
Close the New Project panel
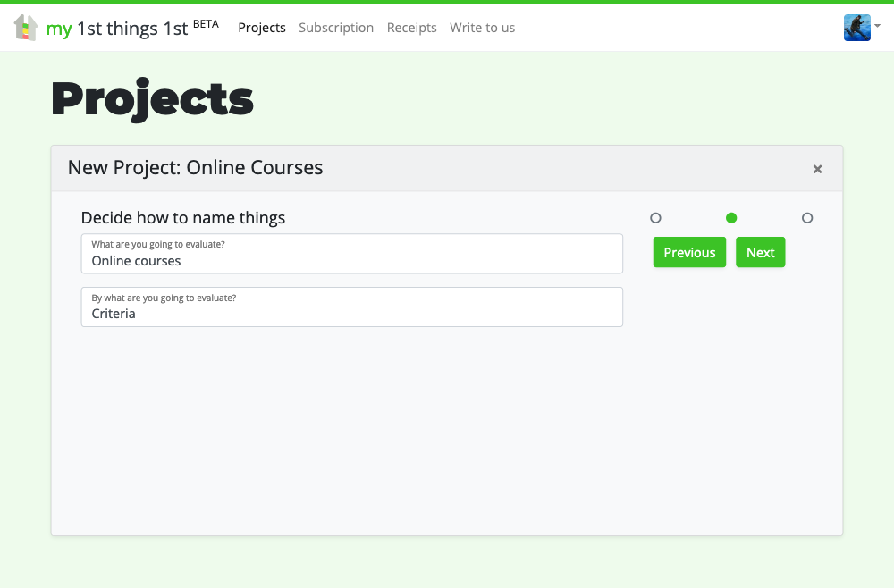[818, 169]
